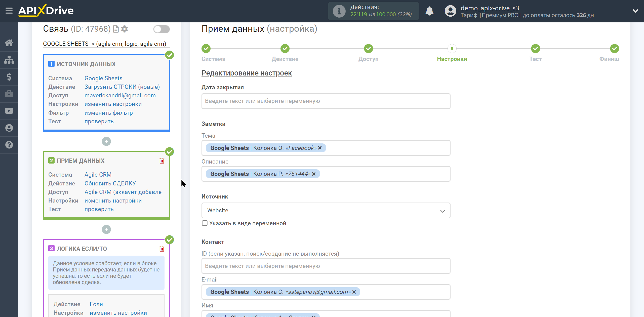Click 'изменить настройки' in data source block
The height and width of the screenshot is (317, 644).
tap(113, 104)
